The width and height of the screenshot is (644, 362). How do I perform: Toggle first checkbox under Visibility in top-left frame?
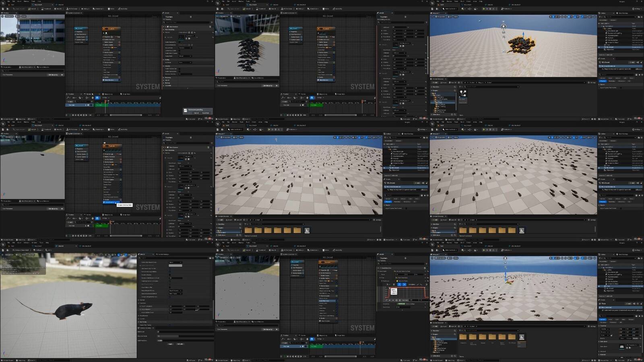tap(179, 68)
